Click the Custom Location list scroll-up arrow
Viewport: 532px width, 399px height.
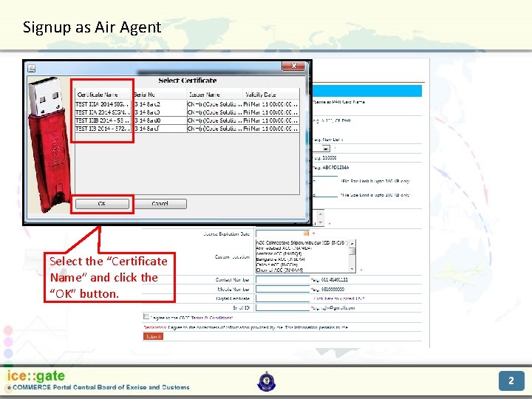[x=352, y=243]
